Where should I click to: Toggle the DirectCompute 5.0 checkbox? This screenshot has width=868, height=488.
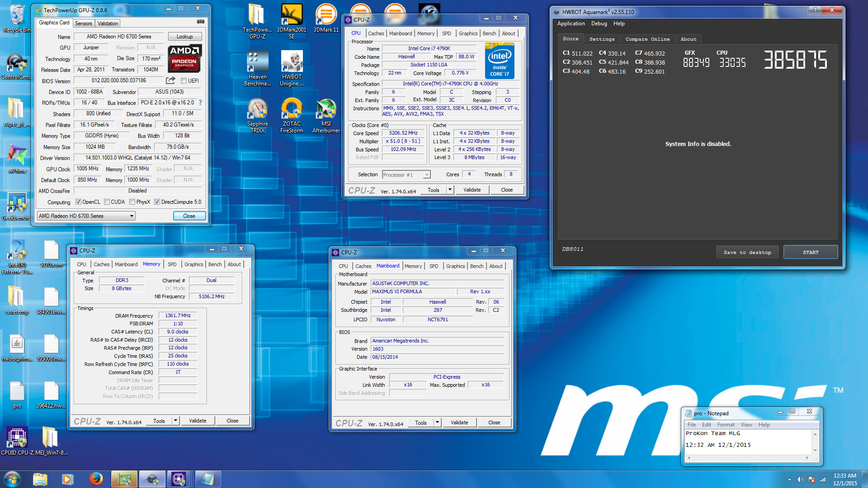pos(157,202)
